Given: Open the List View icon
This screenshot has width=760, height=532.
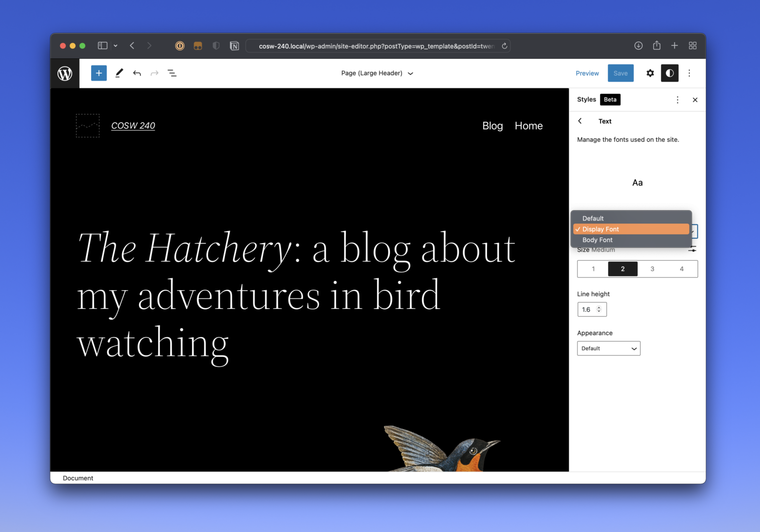Looking at the screenshot, I should coord(172,73).
